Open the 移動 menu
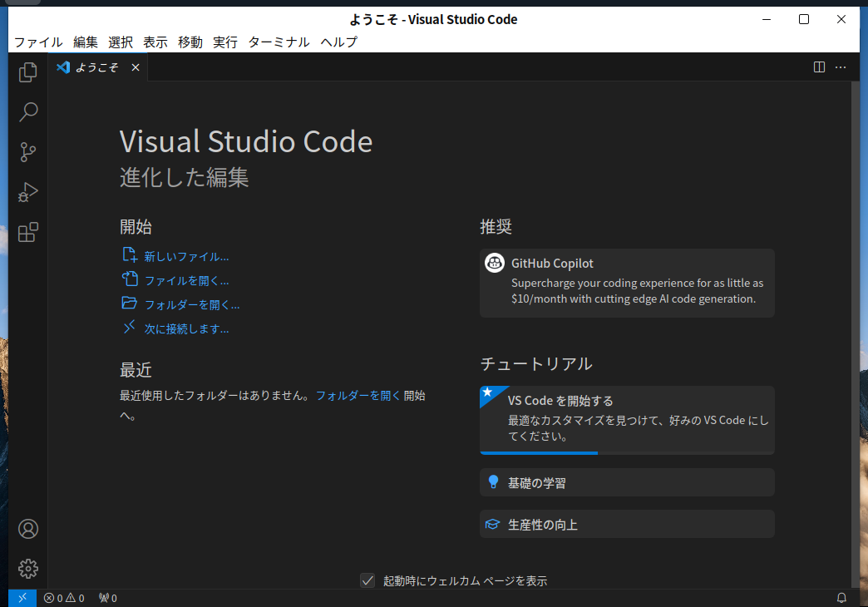 pos(190,42)
